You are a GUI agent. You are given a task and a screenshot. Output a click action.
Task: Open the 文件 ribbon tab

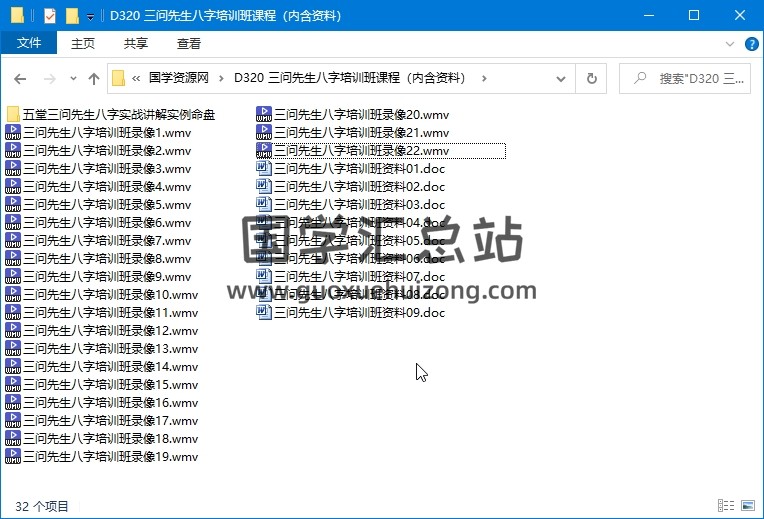29,43
